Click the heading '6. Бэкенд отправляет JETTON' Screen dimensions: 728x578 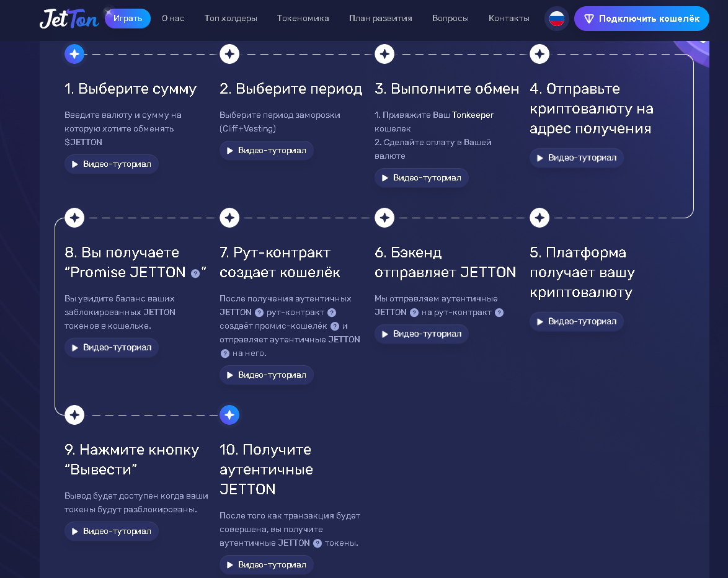[x=445, y=262]
